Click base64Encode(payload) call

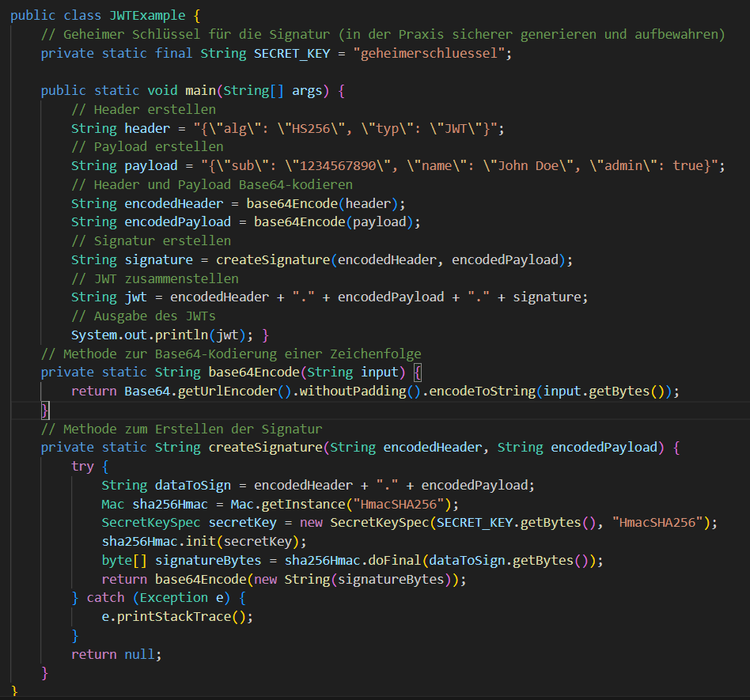click(333, 221)
